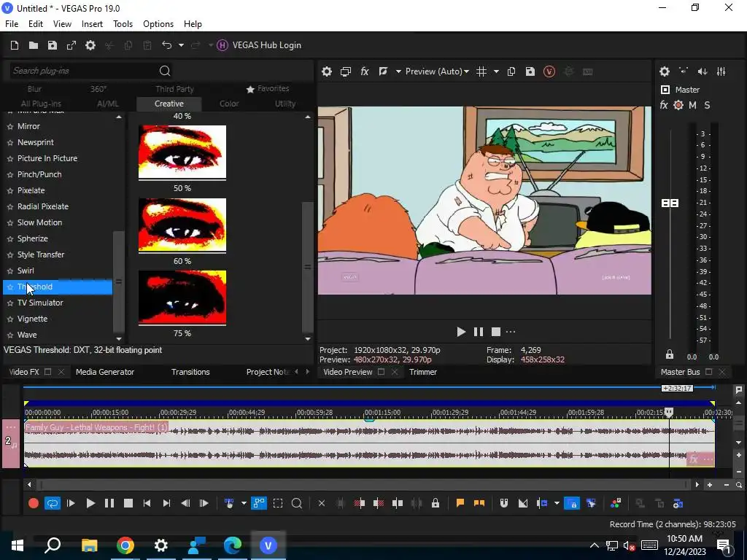Adjust the Master volume fader
The image size is (747, 560).
(670, 203)
